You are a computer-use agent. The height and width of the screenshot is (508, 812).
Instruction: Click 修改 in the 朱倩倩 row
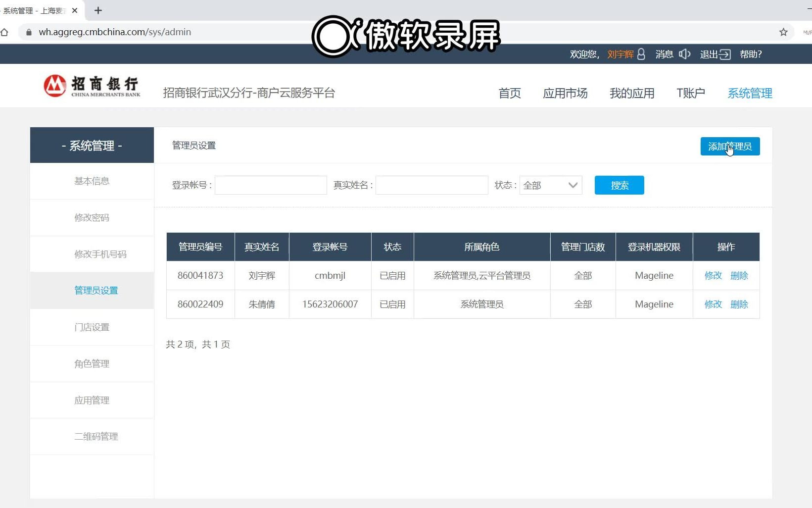pos(713,305)
